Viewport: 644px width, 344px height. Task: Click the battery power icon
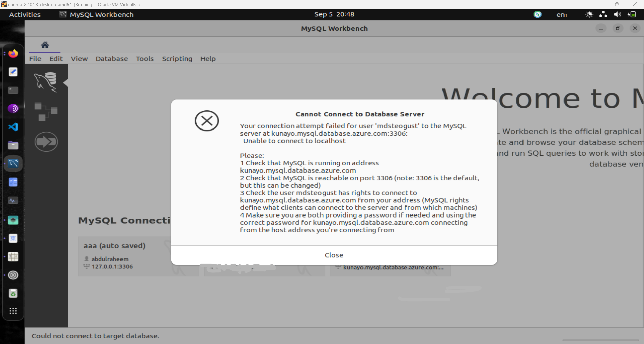pos(632,14)
